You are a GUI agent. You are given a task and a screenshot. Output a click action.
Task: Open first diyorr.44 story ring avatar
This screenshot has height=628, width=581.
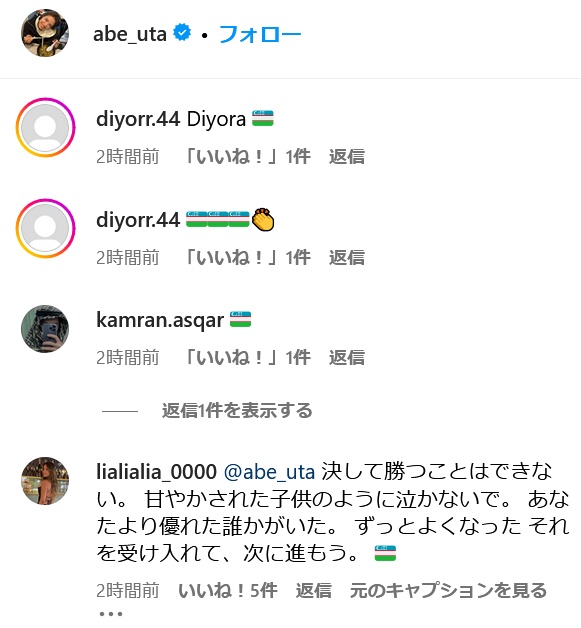[45, 127]
